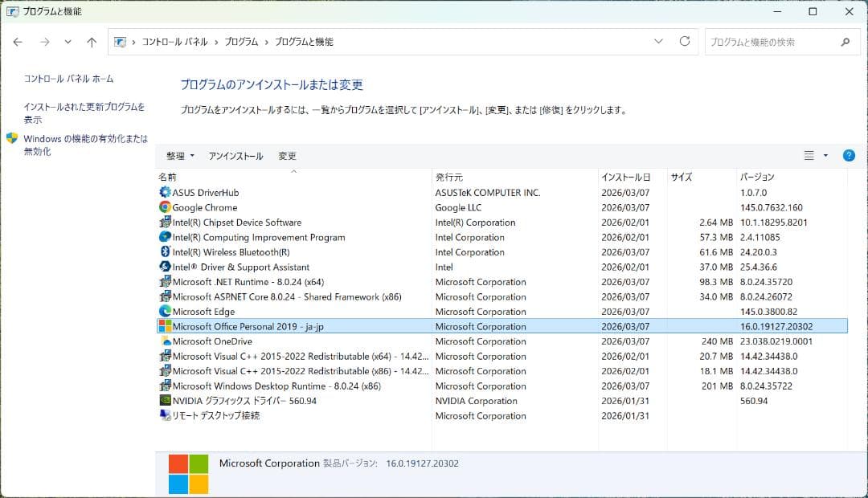Screen dimensions: 868x498
Task: Click the Visual C++ Redistributable (x86) icon
Action: [x=165, y=371]
